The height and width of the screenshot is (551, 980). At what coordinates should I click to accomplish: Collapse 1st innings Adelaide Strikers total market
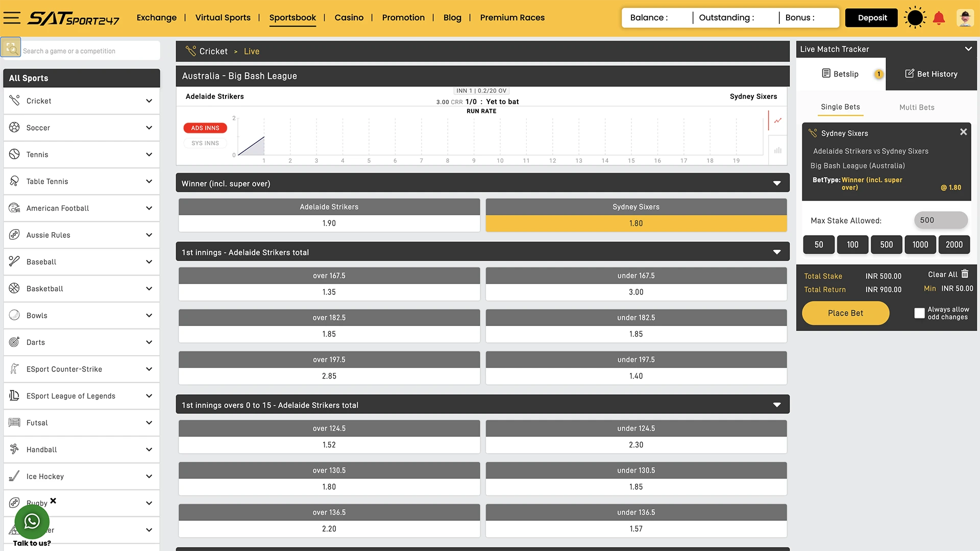click(x=777, y=253)
